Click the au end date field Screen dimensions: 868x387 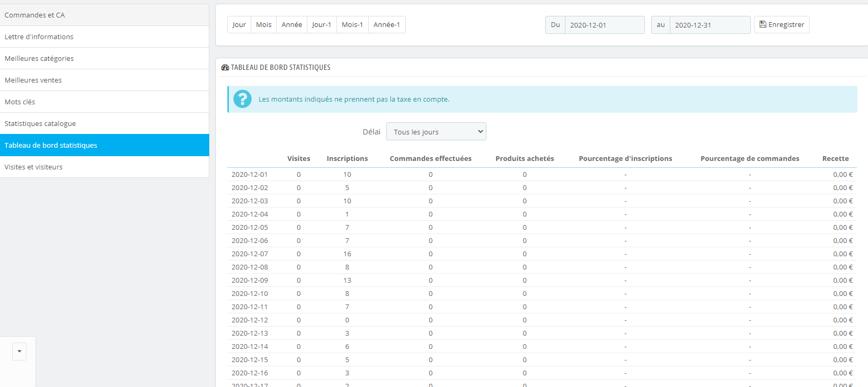(710, 25)
